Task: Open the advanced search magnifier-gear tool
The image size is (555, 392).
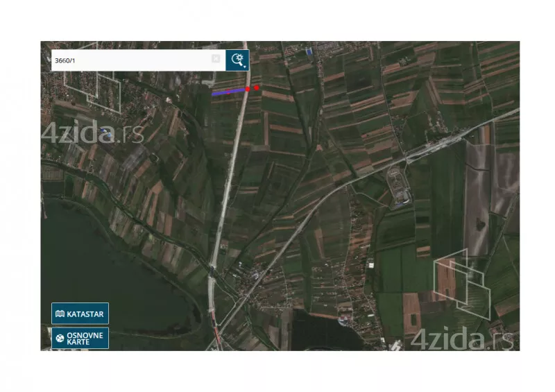Action: pyautogui.click(x=237, y=60)
